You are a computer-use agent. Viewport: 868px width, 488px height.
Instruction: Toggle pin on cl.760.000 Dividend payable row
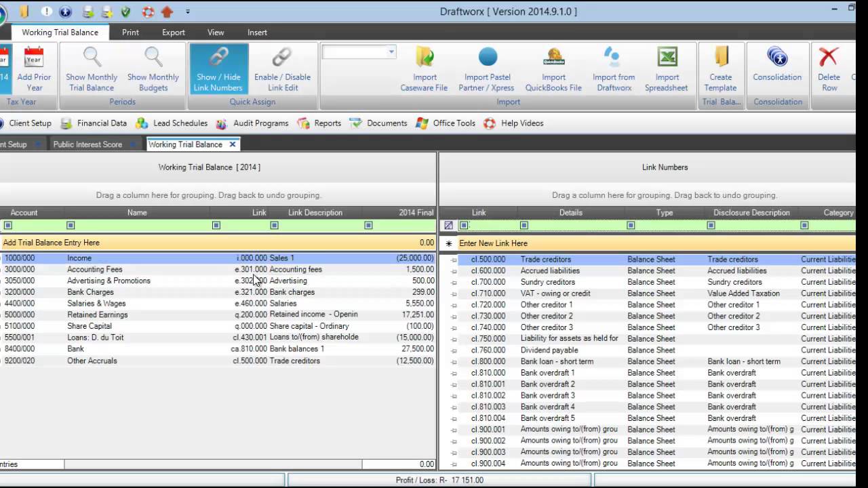click(454, 350)
